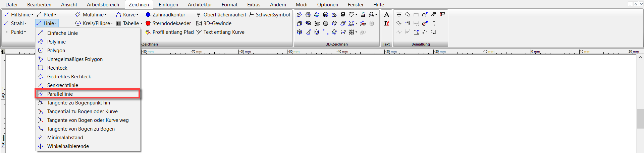Open the Extras tab
The width and height of the screenshot is (644, 153).
click(x=254, y=4)
